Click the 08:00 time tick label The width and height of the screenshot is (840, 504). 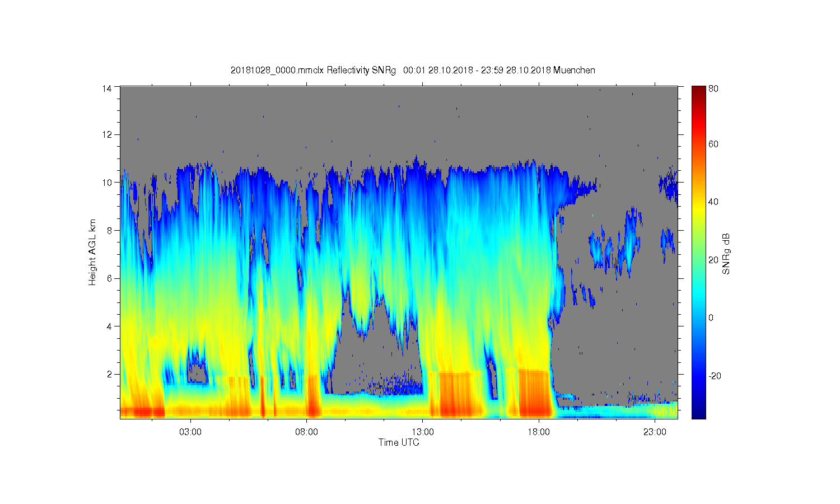click(x=306, y=432)
